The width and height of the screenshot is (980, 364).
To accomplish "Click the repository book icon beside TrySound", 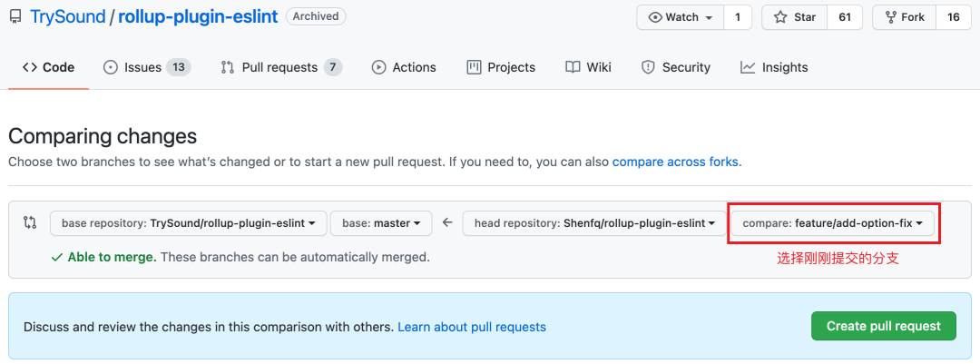I will pyautogui.click(x=15, y=16).
